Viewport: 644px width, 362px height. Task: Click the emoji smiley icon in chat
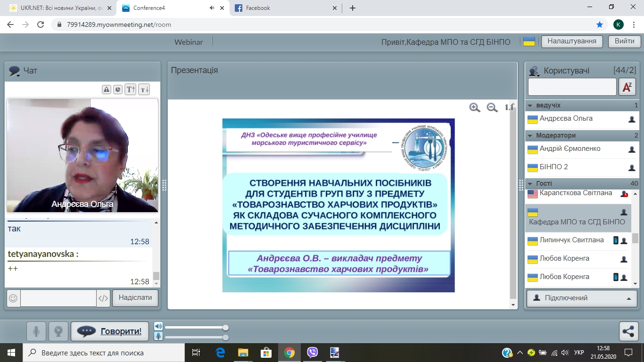point(14,298)
